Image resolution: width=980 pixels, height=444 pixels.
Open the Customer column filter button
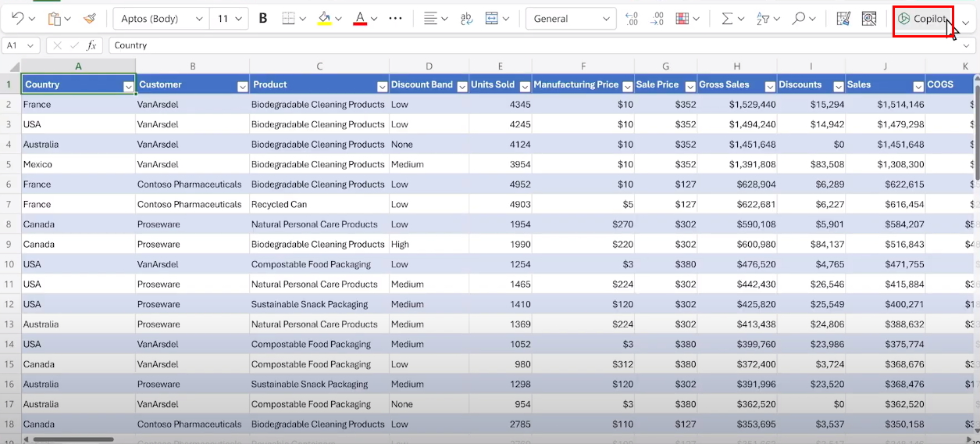[243, 87]
